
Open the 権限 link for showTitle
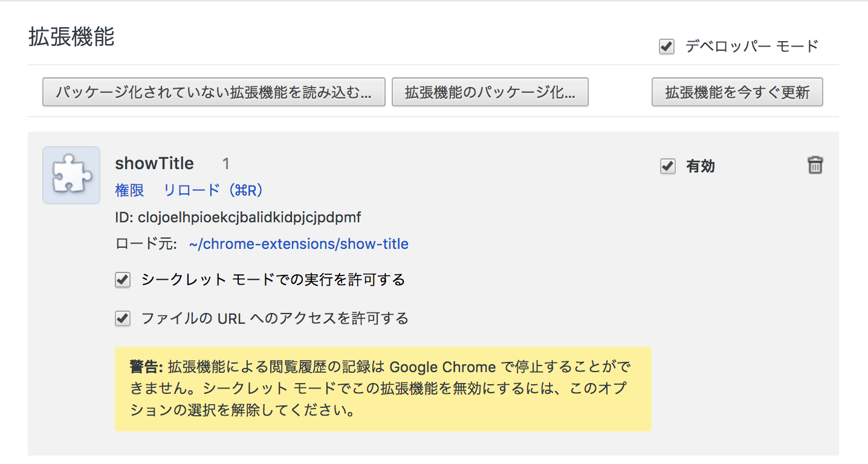click(129, 190)
